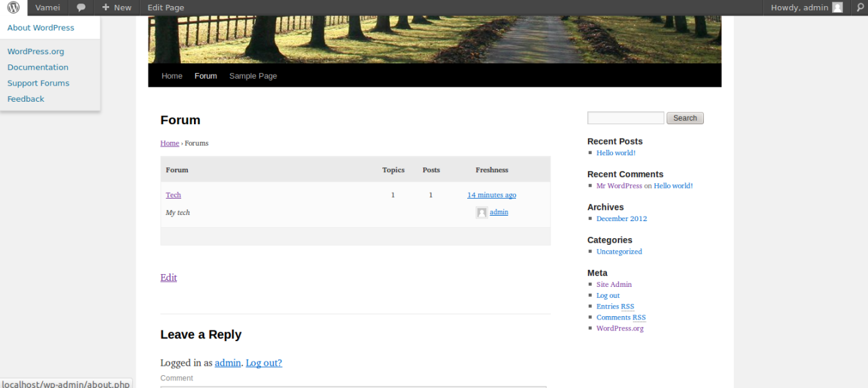Open Forum in the navigation bar
The height and width of the screenshot is (388, 868).
click(x=205, y=76)
